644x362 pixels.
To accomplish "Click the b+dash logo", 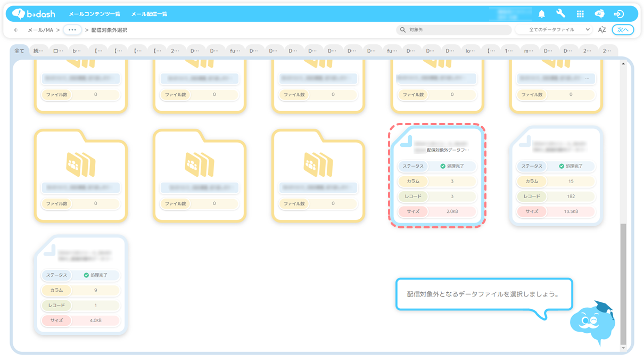I will point(34,14).
